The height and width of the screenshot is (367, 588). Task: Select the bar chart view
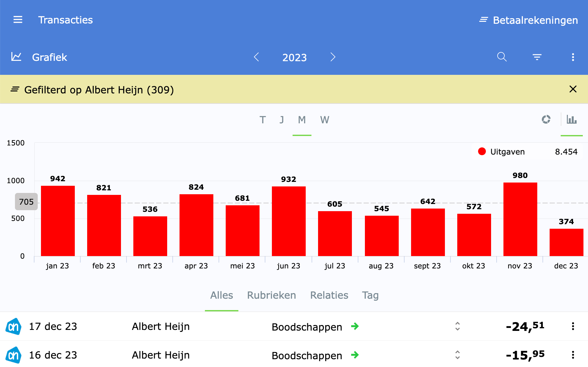[571, 119]
